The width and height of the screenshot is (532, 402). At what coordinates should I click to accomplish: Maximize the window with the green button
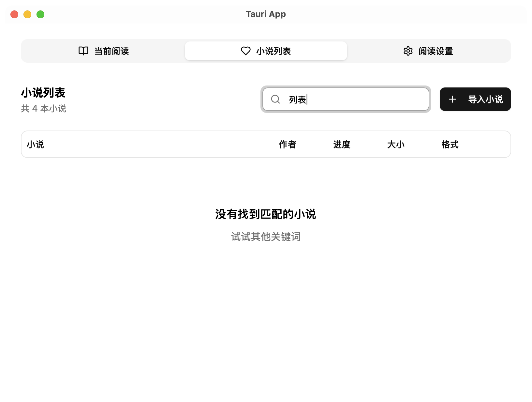click(40, 14)
